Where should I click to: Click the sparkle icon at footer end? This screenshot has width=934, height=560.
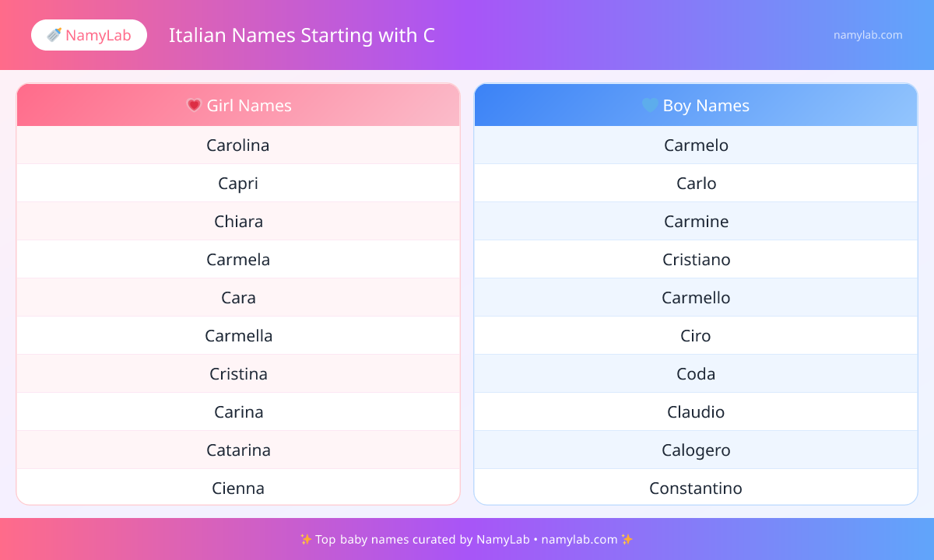[627, 539]
